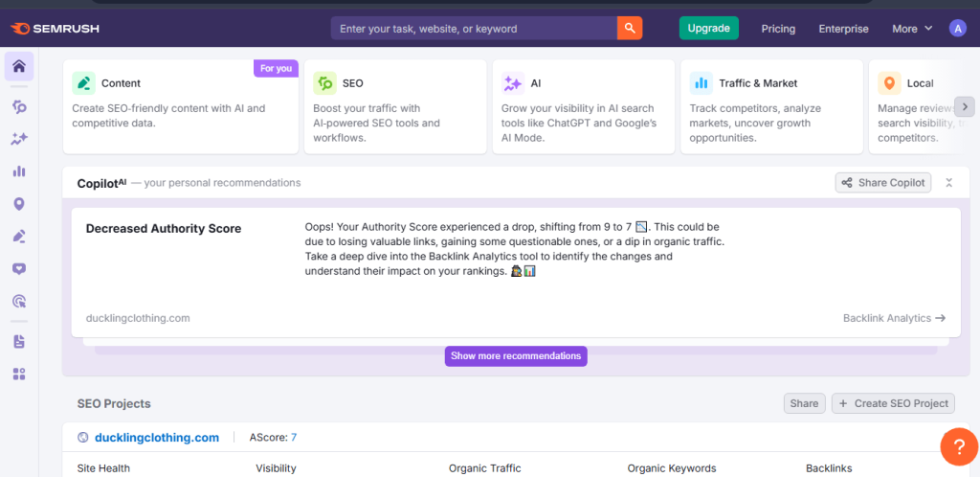The width and height of the screenshot is (980, 477).
Task: Open the user avatar A menu
Action: pyautogui.click(x=957, y=28)
